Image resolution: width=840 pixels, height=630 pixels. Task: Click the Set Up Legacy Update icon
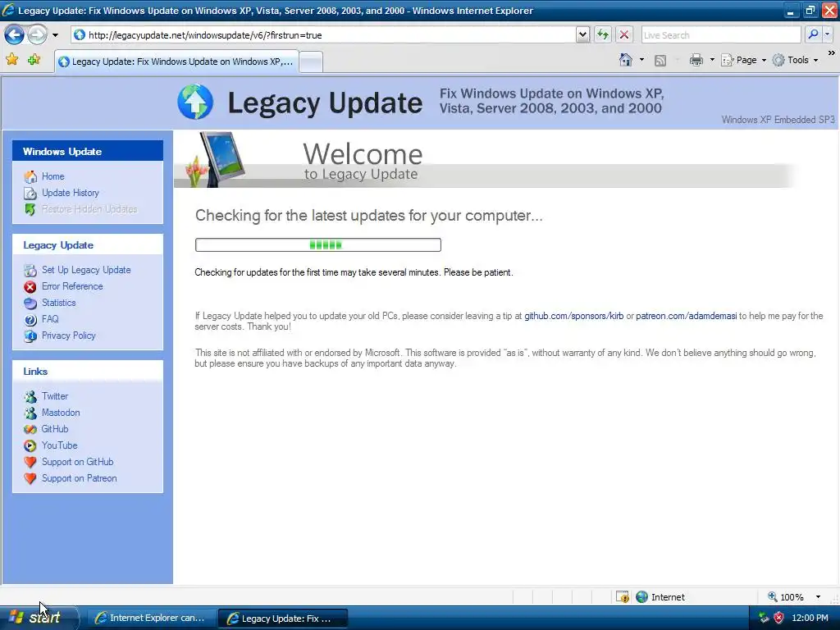point(30,271)
